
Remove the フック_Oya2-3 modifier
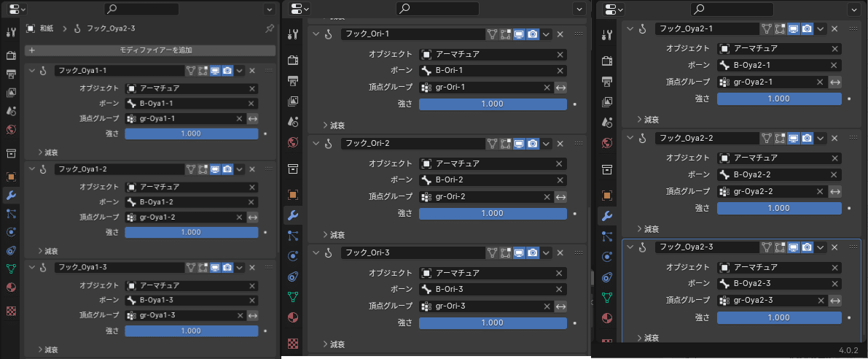[834, 247]
